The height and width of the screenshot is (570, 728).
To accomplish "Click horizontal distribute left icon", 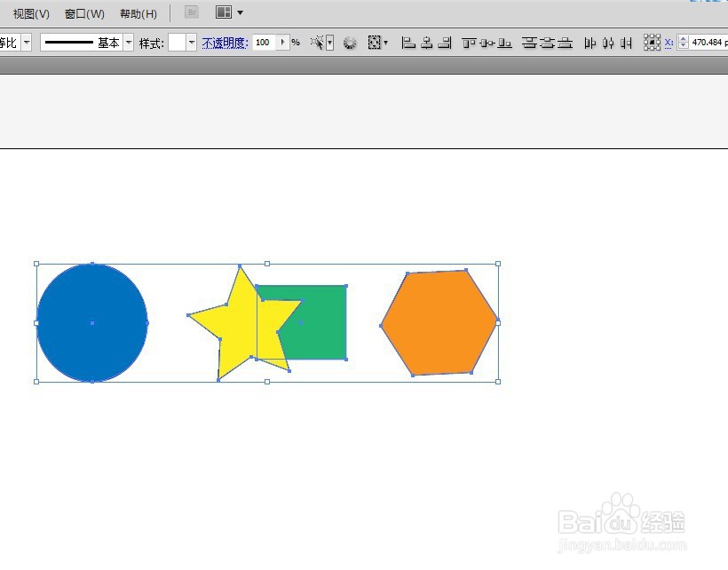I will pos(590,44).
